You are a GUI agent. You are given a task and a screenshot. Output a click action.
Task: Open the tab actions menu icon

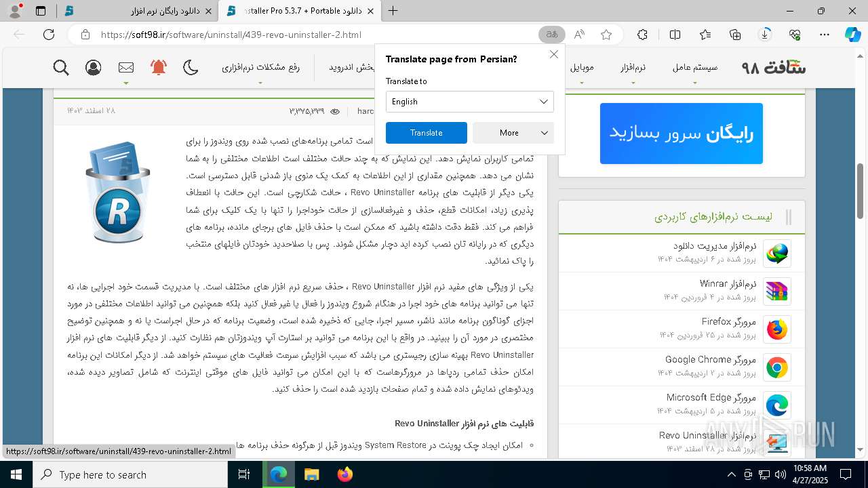click(41, 11)
